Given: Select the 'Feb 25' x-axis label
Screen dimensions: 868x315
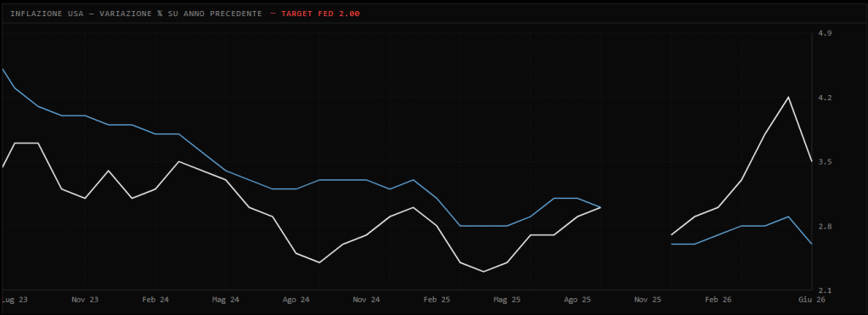Looking at the screenshot, I should click(x=437, y=300).
